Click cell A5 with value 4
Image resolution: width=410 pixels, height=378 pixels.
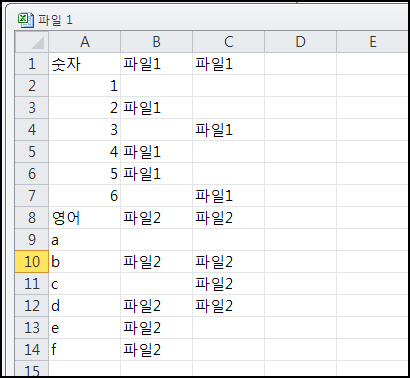(x=85, y=152)
